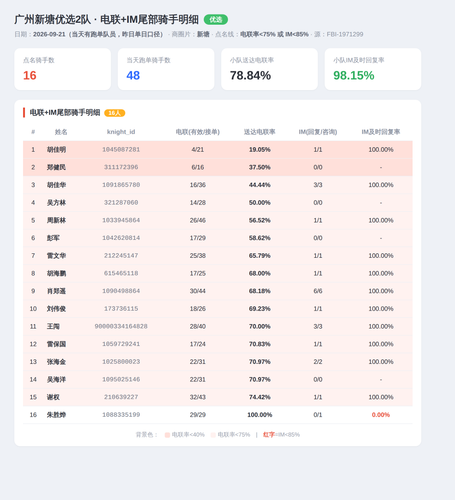Click the page title 广州新塘优选2队
The height and width of the screenshot is (500, 455).
point(52,20)
